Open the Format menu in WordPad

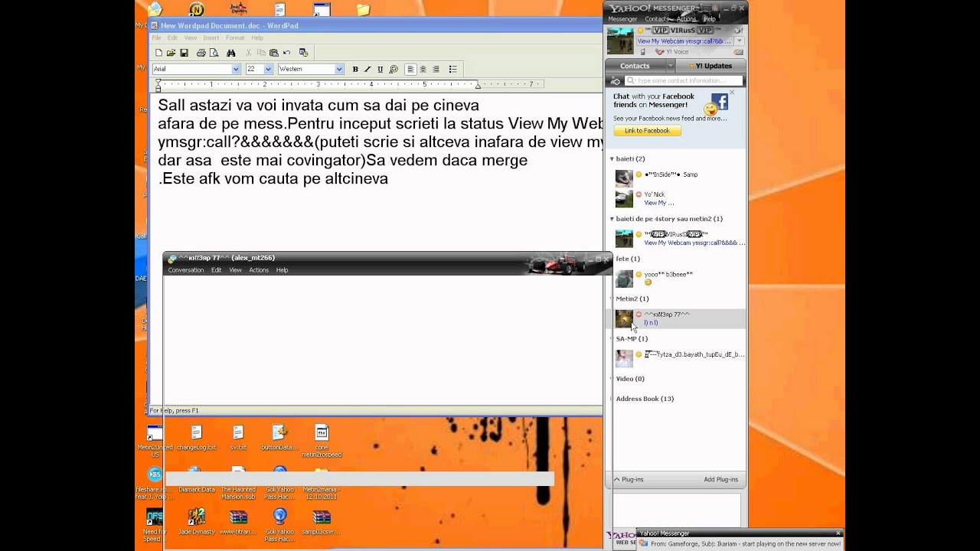(x=235, y=37)
